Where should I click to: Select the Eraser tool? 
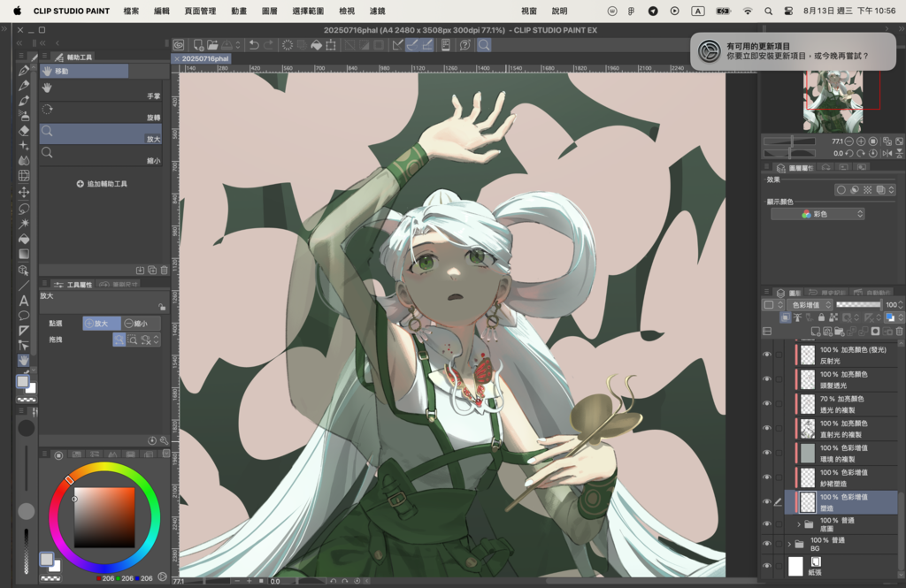24,131
